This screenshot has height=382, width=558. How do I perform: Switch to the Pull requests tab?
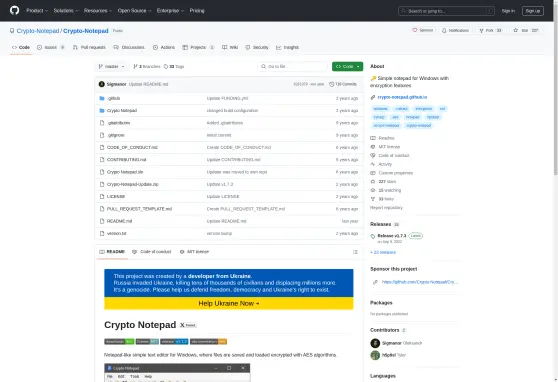click(89, 47)
